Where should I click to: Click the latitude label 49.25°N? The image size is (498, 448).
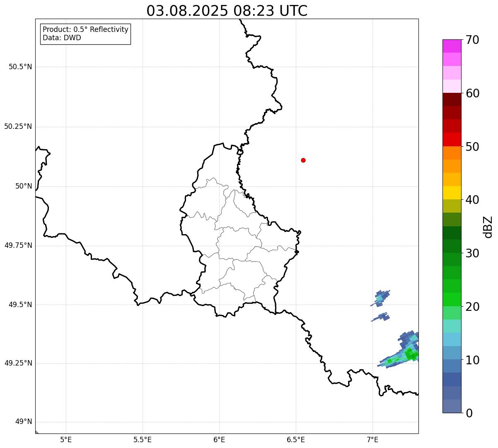[18, 363]
